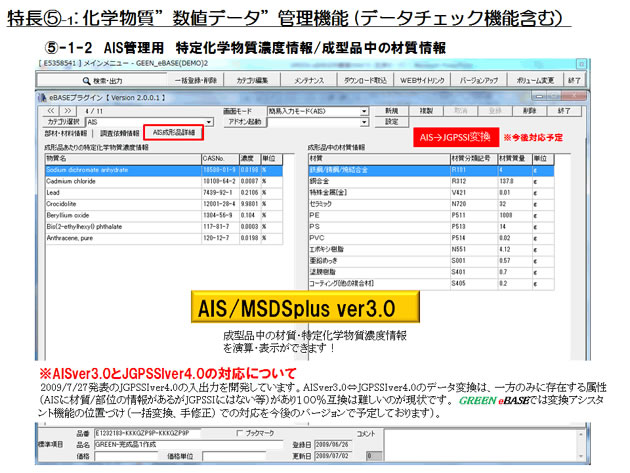Click the 更新日 date field
The width and height of the screenshot is (630, 473).
[x=333, y=456]
